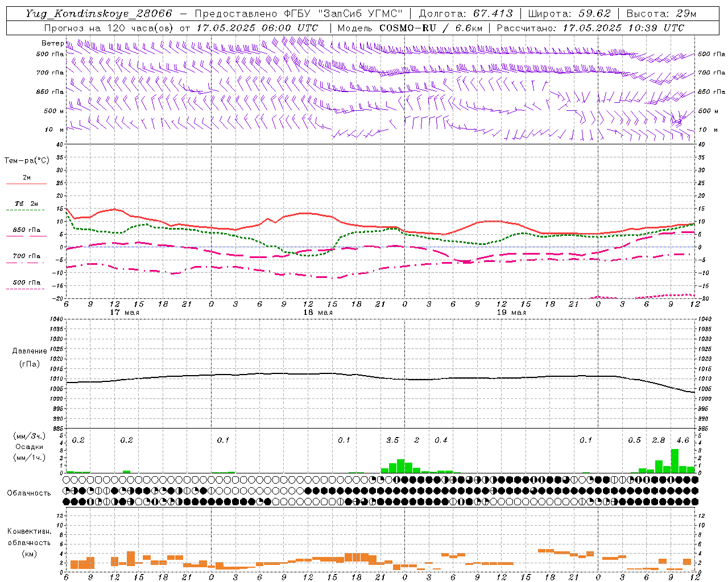Viewport: 728px width, 582px height.
Task: Click the station title Yug_Kondinskoye_28066
Action: (x=98, y=14)
